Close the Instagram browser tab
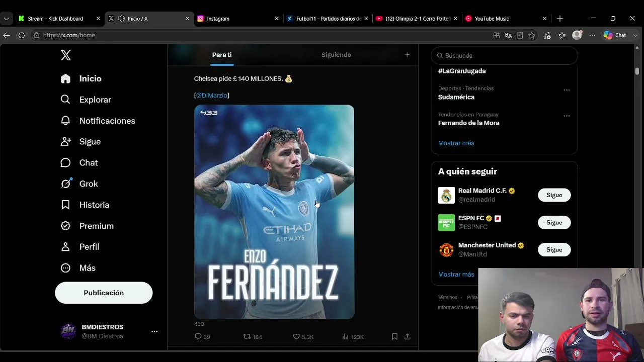This screenshot has height=362, width=644. click(x=276, y=19)
